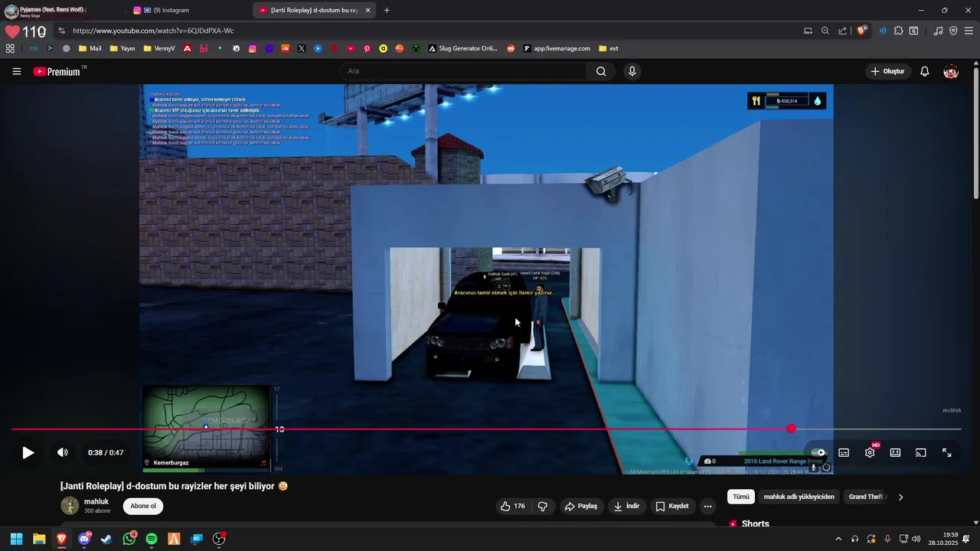Save the video with Kaydet
Image resolution: width=980 pixels, height=551 pixels.
coord(672,506)
